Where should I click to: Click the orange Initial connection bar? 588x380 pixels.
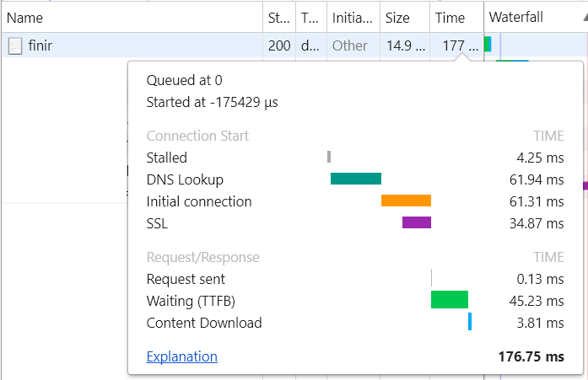click(406, 201)
